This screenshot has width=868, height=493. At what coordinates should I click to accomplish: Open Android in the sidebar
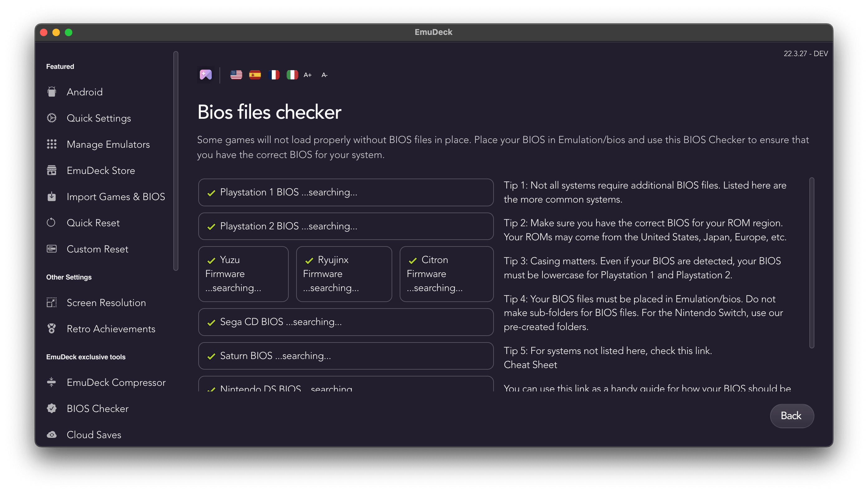84,92
